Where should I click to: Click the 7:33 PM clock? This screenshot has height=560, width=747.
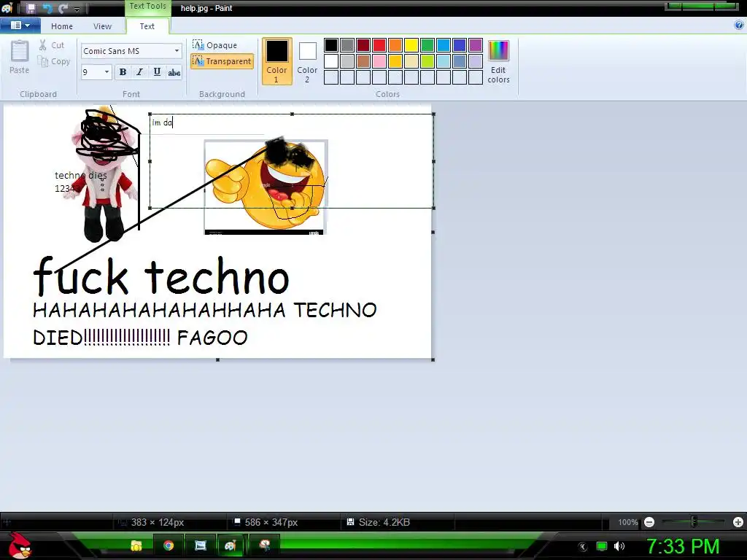click(683, 546)
